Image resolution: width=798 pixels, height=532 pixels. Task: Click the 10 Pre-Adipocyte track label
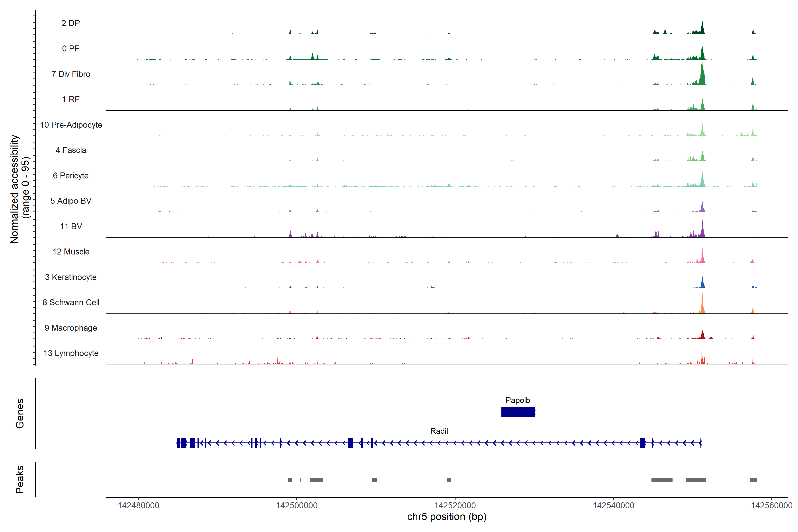tap(71, 125)
